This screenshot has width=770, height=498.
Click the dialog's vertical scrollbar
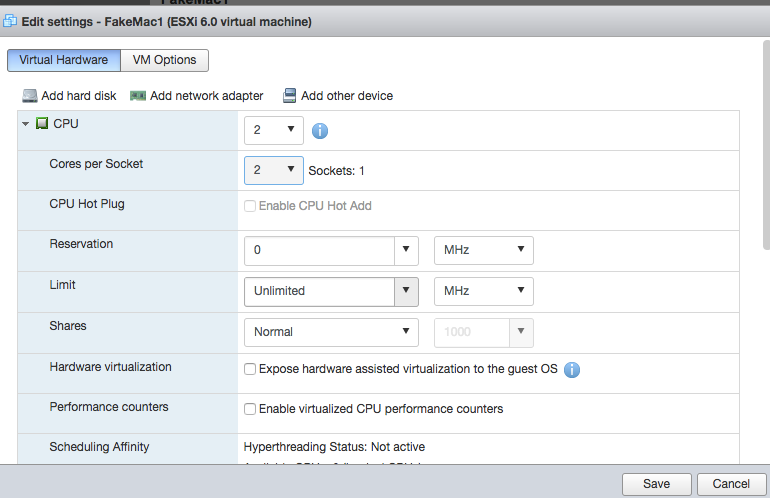(x=766, y=145)
